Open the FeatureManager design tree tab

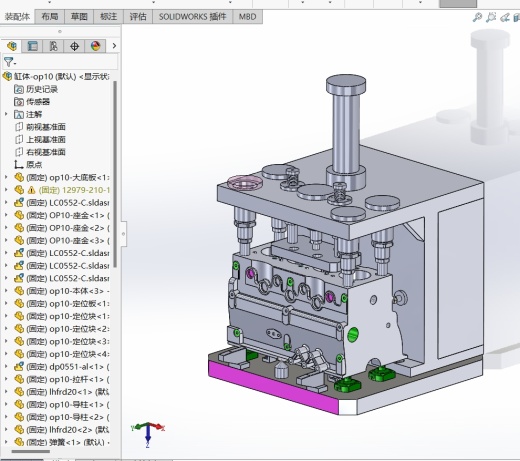point(12,46)
